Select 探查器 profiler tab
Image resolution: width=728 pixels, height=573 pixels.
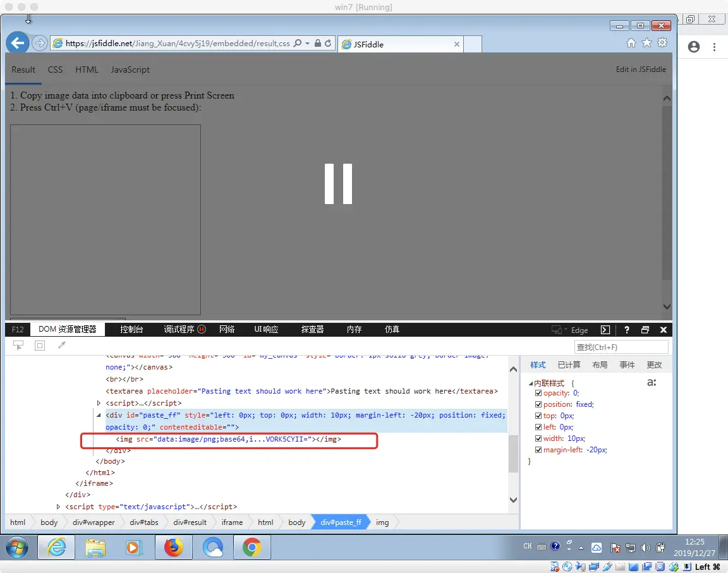pyautogui.click(x=312, y=329)
